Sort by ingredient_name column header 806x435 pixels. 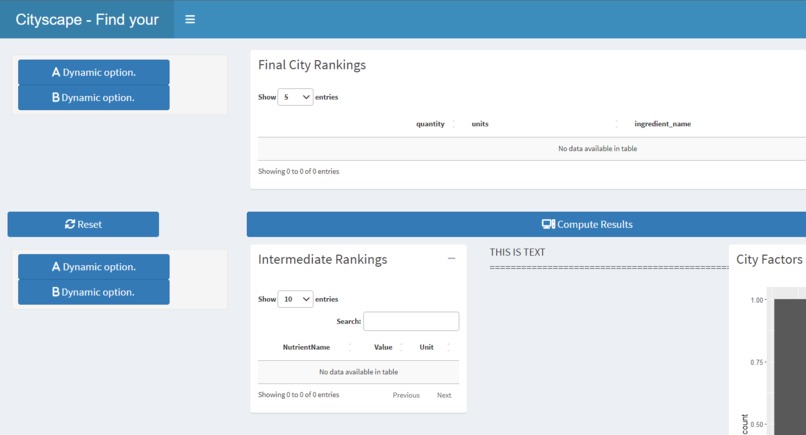tap(663, 124)
